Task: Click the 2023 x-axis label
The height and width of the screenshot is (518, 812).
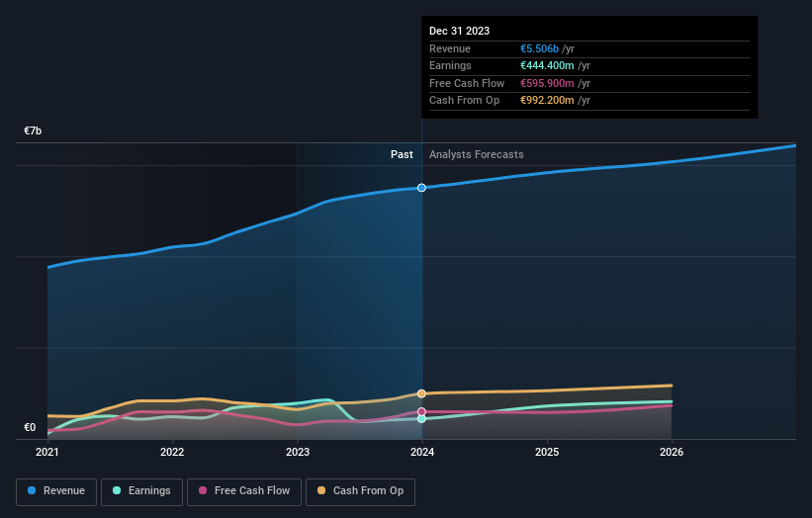Action: (x=298, y=452)
